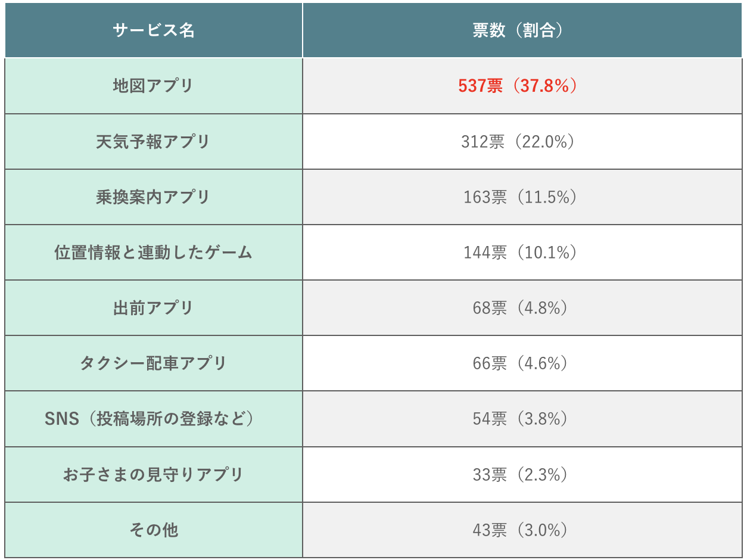Click the 163票（11.5%） value
Image resolution: width=747 pixels, height=560 pixels.
[x=519, y=197]
